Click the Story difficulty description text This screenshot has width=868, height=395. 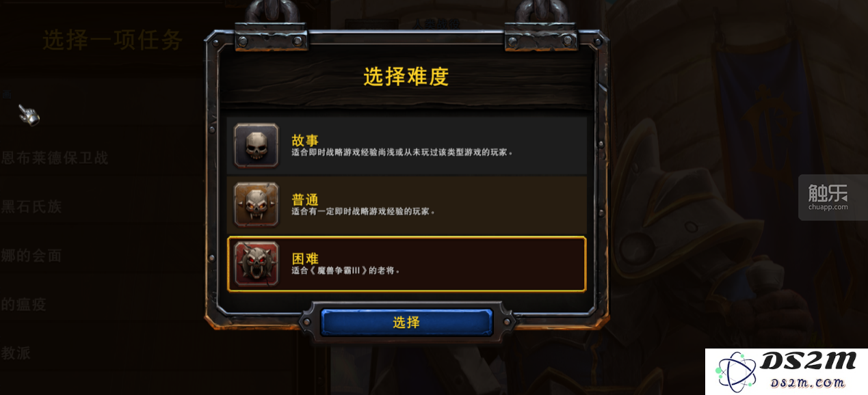pos(402,152)
